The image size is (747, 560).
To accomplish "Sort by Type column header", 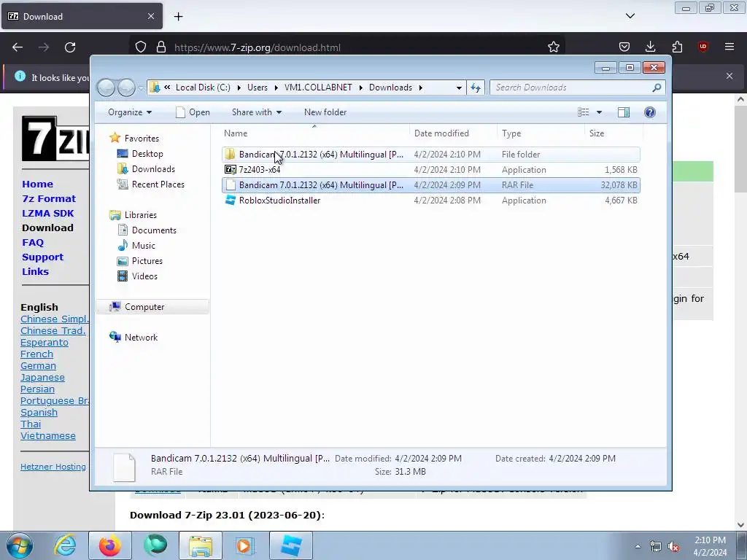I will coord(541,133).
